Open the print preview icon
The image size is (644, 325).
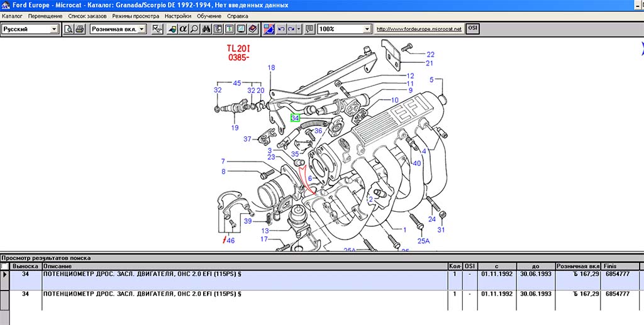pos(68,29)
